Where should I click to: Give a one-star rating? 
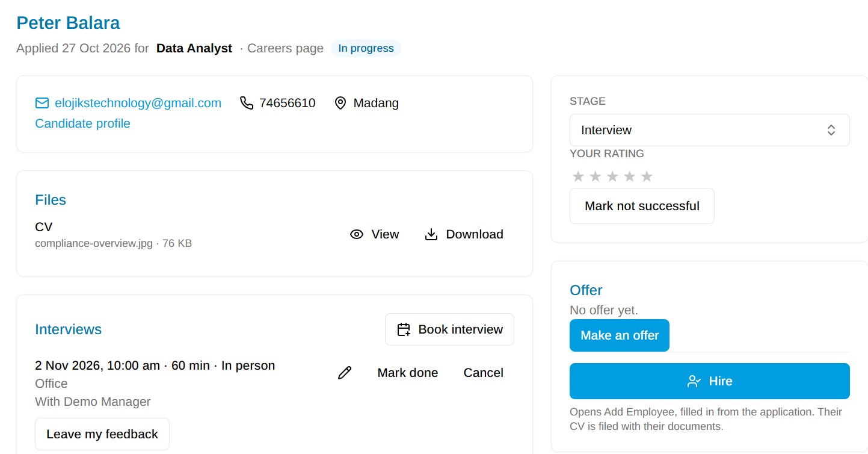(578, 176)
